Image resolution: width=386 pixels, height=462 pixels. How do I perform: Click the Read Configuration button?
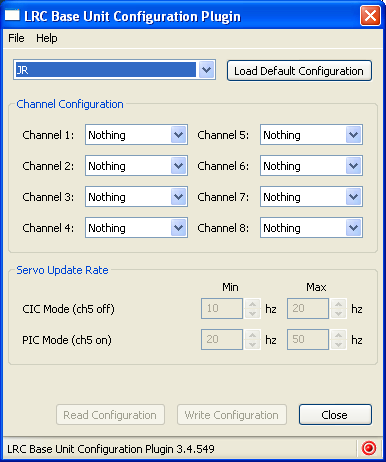pyautogui.click(x=110, y=415)
